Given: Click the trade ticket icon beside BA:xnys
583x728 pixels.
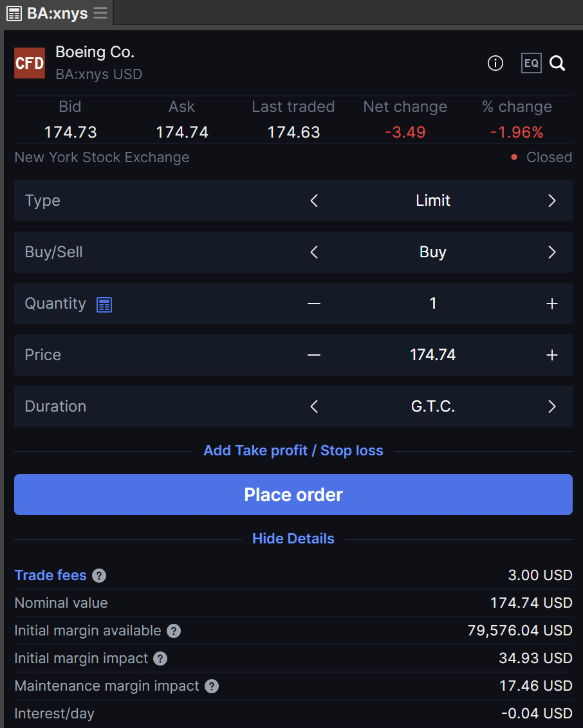Looking at the screenshot, I should (14, 14).
